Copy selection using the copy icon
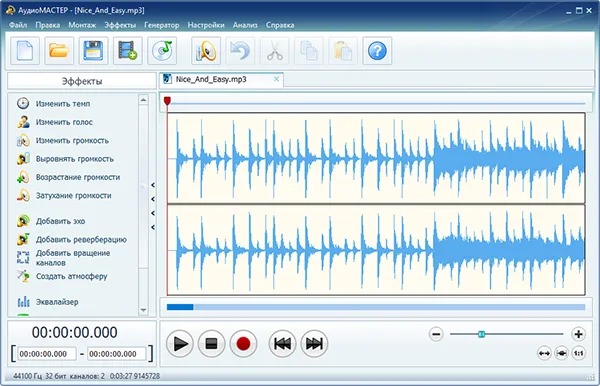Viewport: 600px width, 386px height. pyautogui.click(x=309, y=50)
